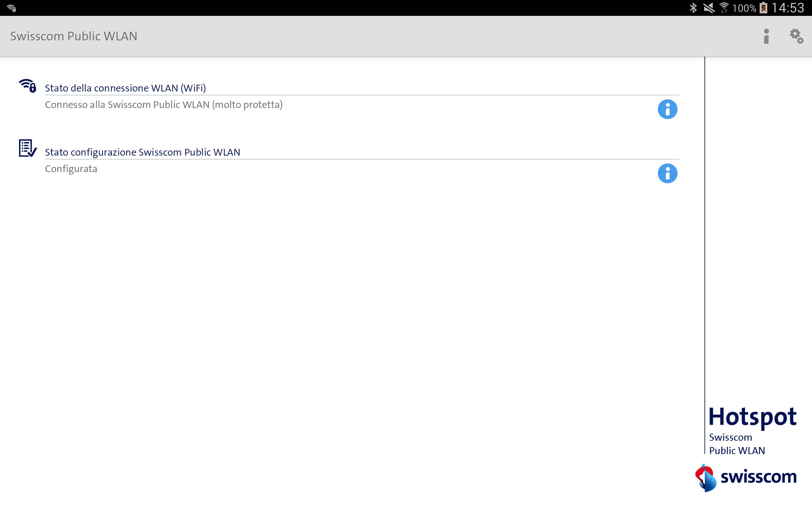Select the 'Configurata' status text
This screenshot has height=508, width=812.
[x=71, y=169]
